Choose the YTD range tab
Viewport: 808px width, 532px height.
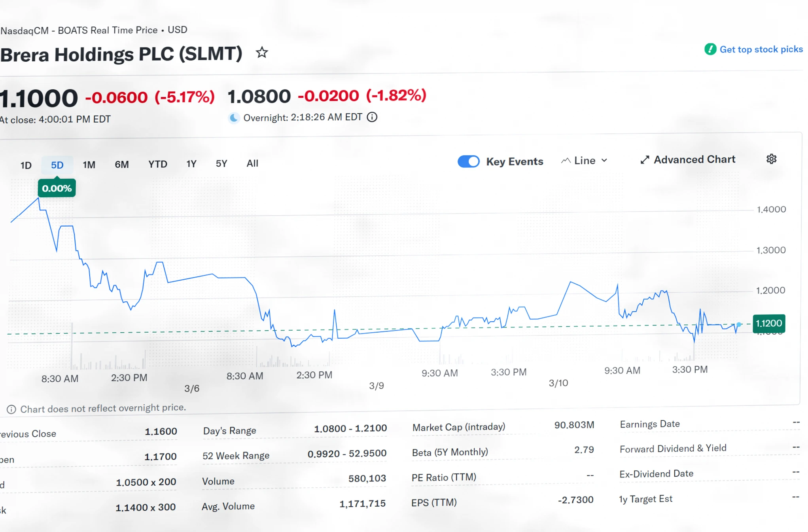click(158, 164)
